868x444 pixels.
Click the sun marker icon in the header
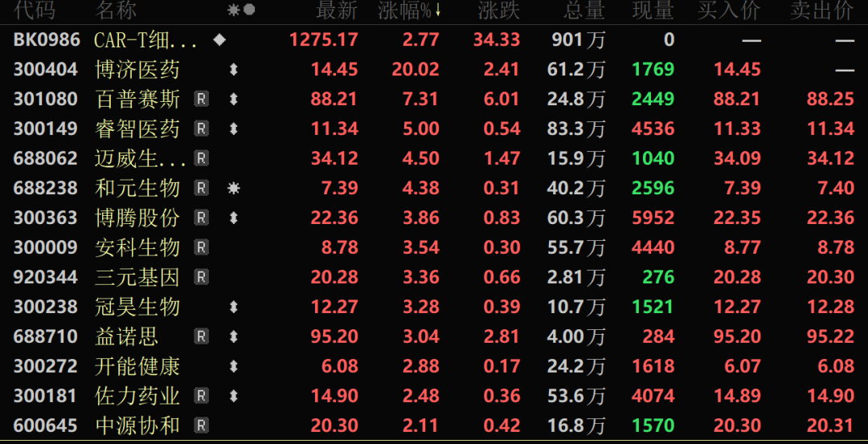(234, 10)
